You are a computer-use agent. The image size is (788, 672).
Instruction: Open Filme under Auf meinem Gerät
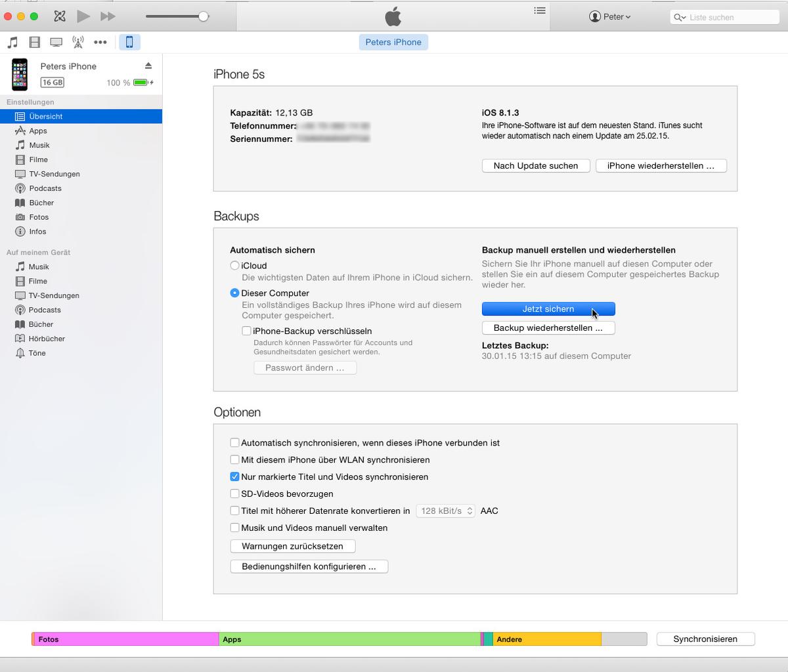point(81,281)
